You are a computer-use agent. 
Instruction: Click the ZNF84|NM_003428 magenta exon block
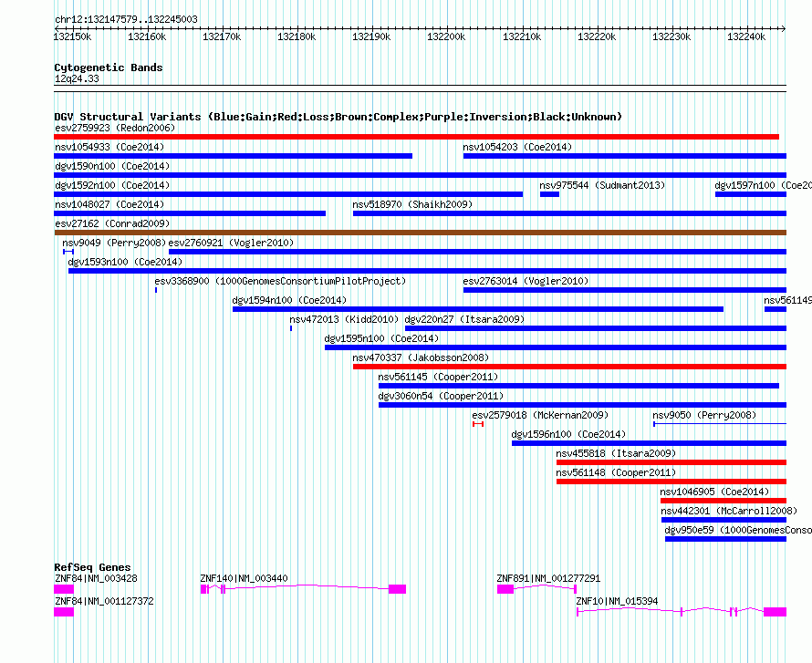64,589
